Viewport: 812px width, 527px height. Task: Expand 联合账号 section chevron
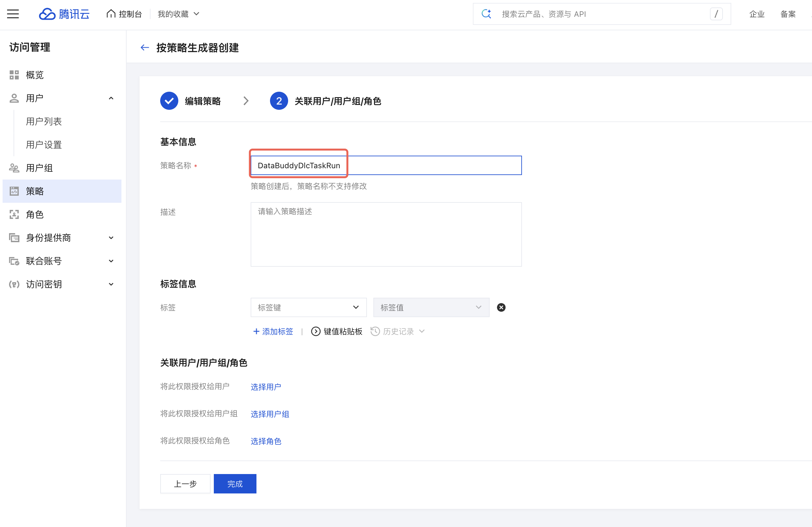(111, 261)
